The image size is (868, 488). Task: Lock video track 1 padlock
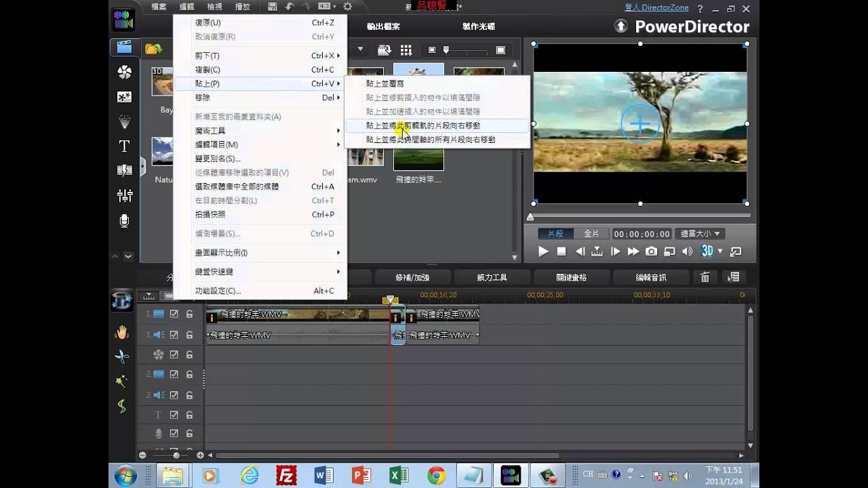(189, 314)
